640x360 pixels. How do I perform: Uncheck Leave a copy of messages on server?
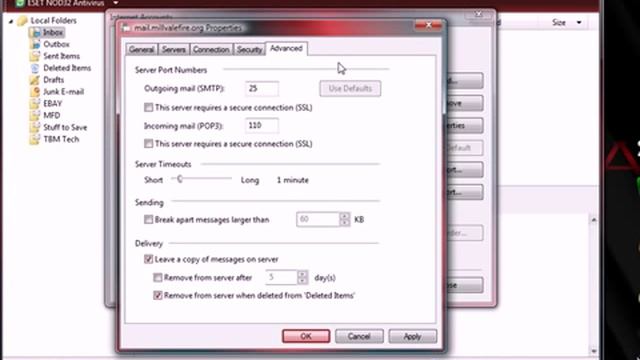click(148, 259)
